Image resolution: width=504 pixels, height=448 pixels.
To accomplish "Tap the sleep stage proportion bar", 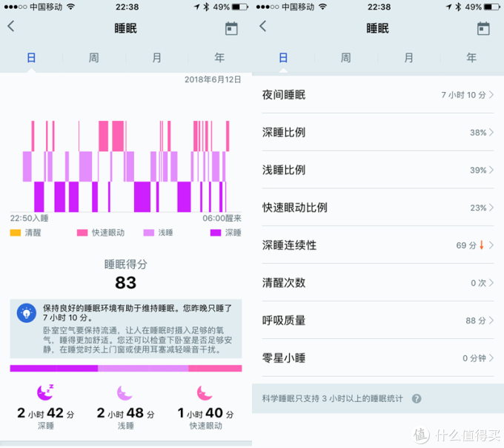I will click(x=126, y=368).
